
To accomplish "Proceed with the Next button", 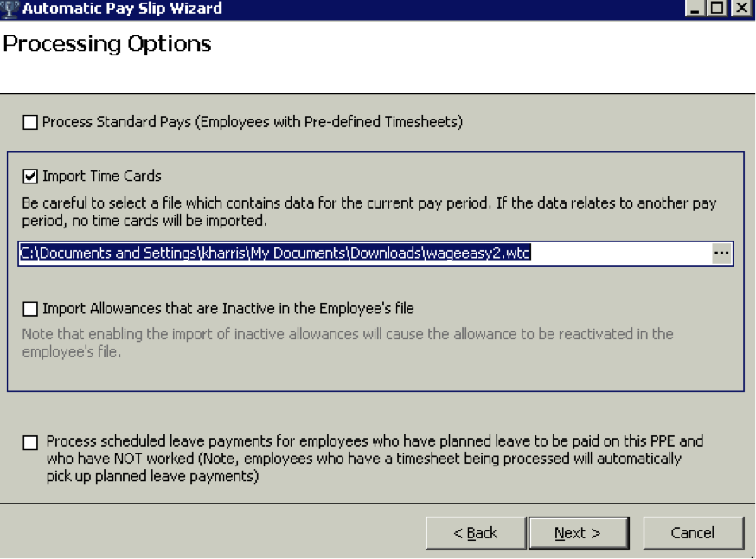I will (x=578, y=533).
